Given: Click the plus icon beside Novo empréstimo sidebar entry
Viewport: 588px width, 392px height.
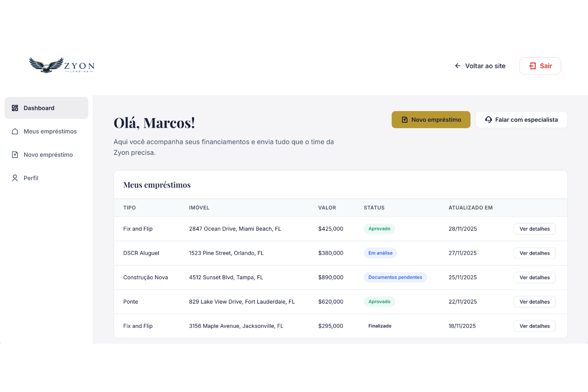Looking at the screenshot, I should [x=15, y=154].
